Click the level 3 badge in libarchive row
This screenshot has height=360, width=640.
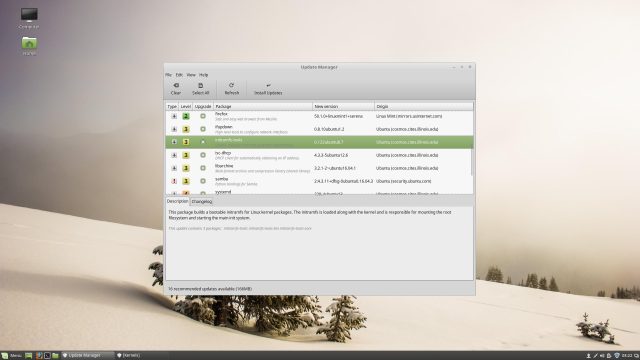[186, 168]
